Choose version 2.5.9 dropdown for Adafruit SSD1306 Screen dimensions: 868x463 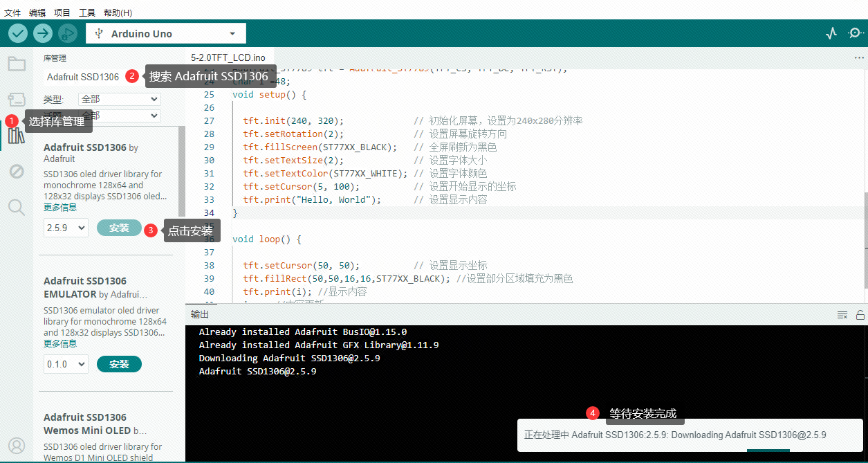[66, 228]
